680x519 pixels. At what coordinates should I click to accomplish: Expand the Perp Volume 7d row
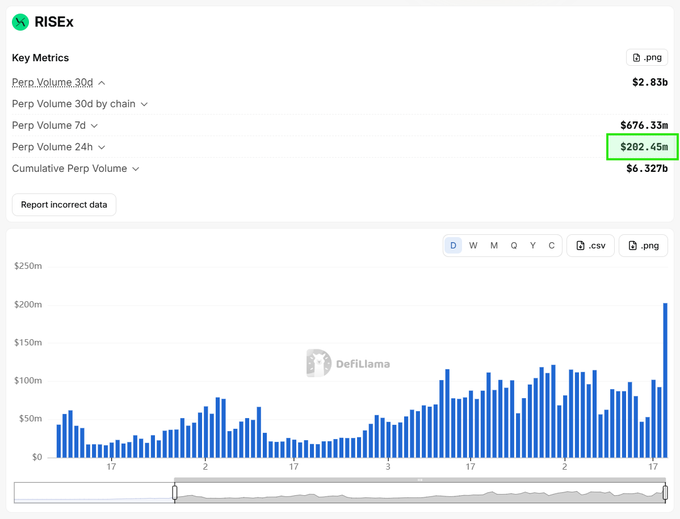pos(94,126)
